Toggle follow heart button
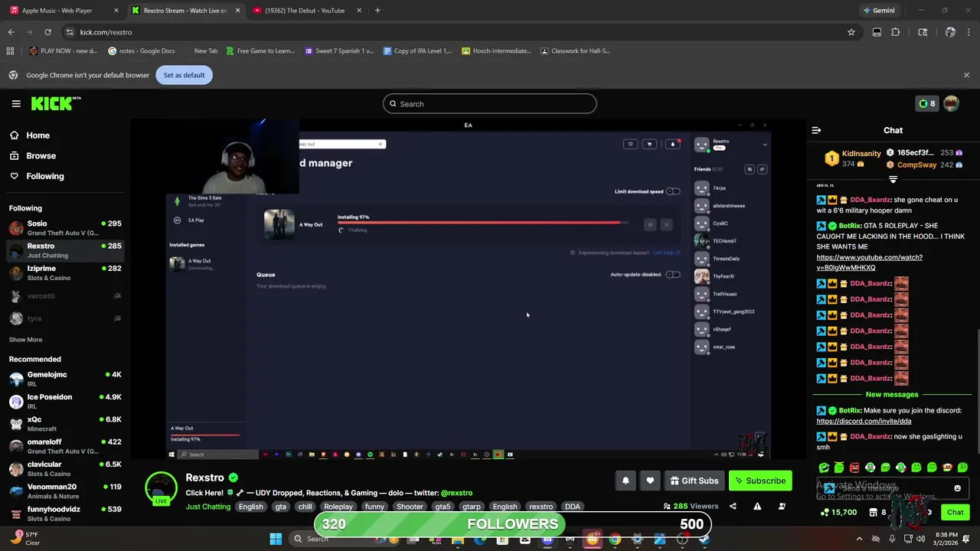 (x=650, y=481)
